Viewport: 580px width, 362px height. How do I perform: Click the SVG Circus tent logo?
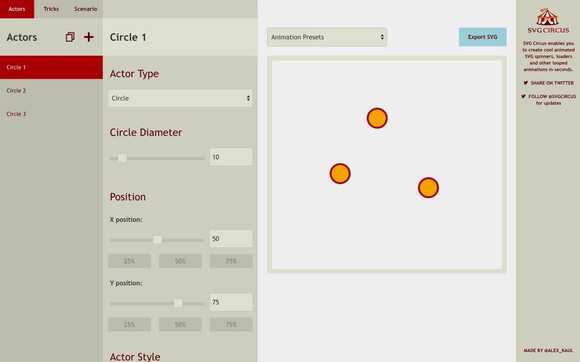coord(547,17)
